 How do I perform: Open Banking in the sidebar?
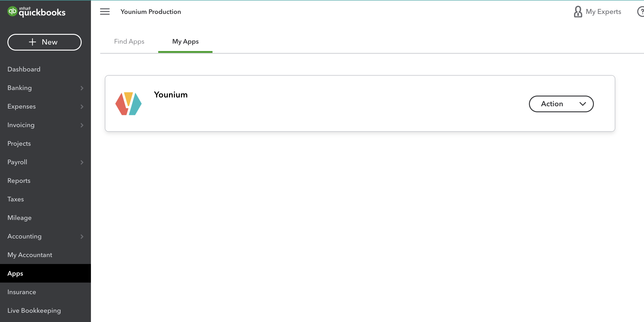(45, 88)
